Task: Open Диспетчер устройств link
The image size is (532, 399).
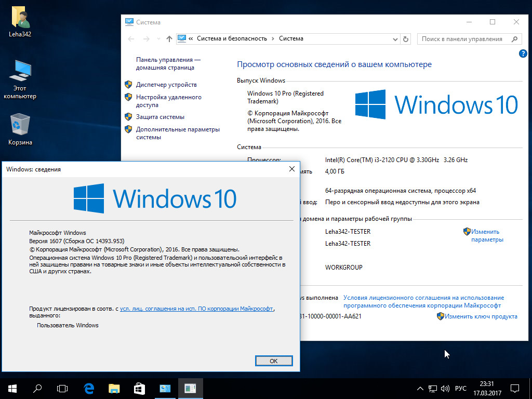Action: [166, 85]
